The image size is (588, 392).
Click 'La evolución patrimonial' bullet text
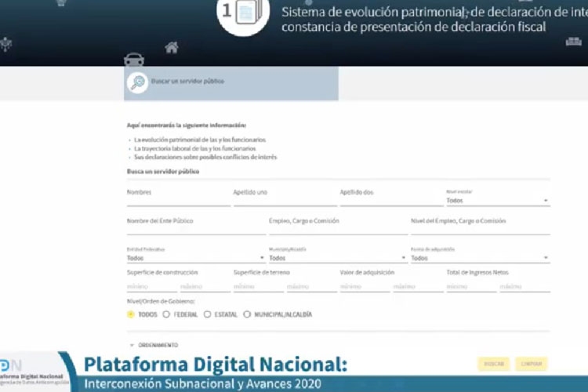[x=200, y=140]
